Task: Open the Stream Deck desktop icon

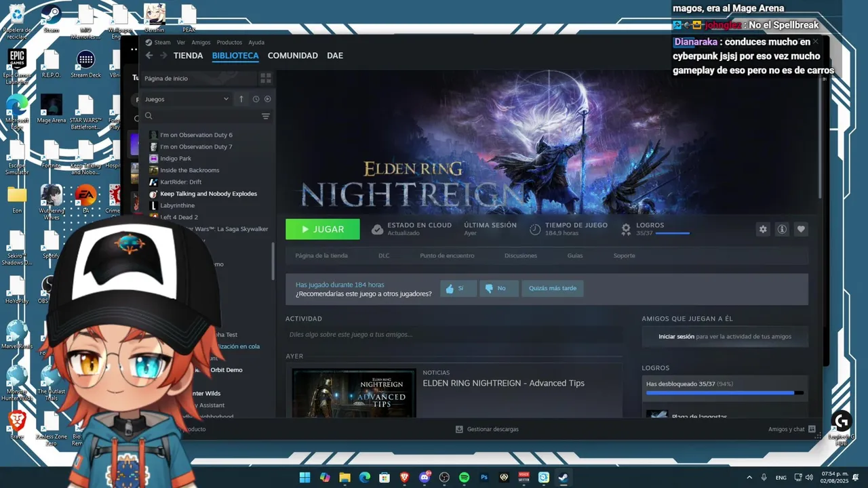Action: pyautogui.click(x=85, y=64)
